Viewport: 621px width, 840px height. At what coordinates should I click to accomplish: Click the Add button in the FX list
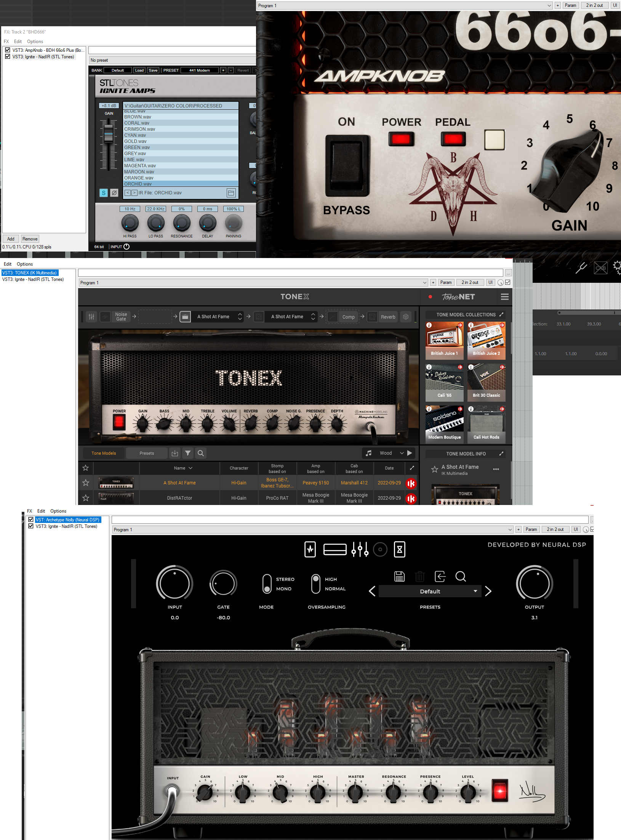(11, 239)
